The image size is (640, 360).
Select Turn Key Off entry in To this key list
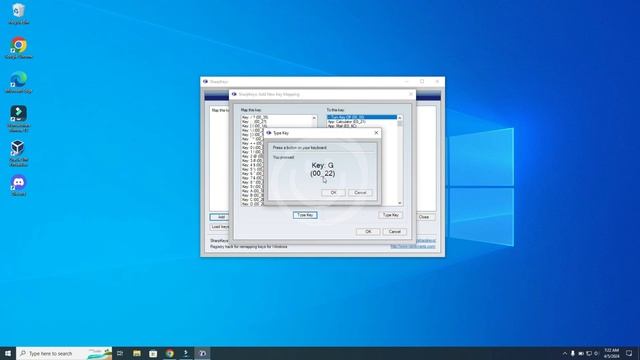[x=362, y=117]
